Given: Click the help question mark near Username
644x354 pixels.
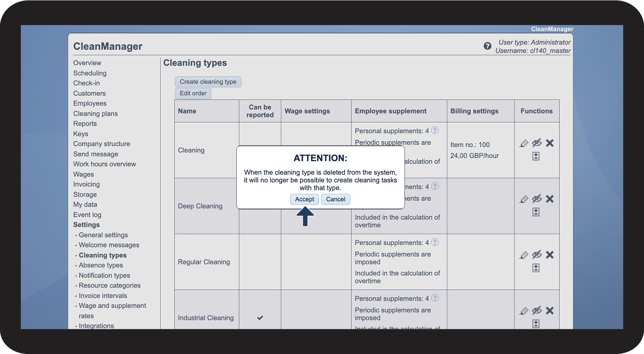Looking at the screenshot, I should (487, 46).
